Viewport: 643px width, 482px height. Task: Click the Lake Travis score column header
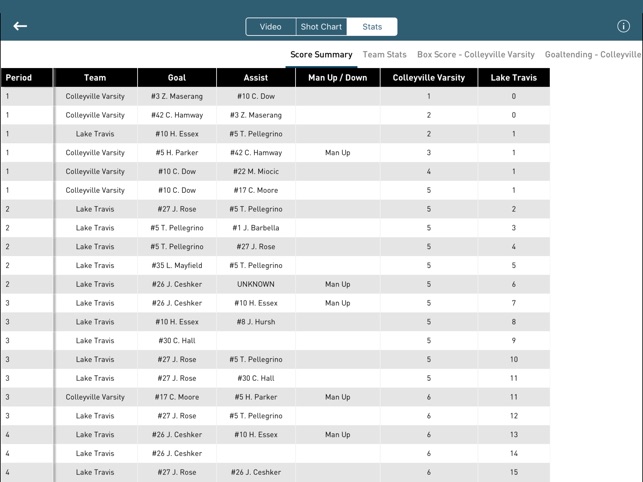tap(513, 77)
